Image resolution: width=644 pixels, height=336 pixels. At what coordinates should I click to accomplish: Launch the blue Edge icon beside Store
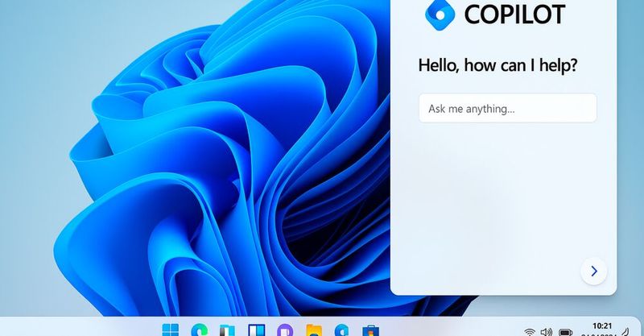pyautogui.click(x=341, y=330)
